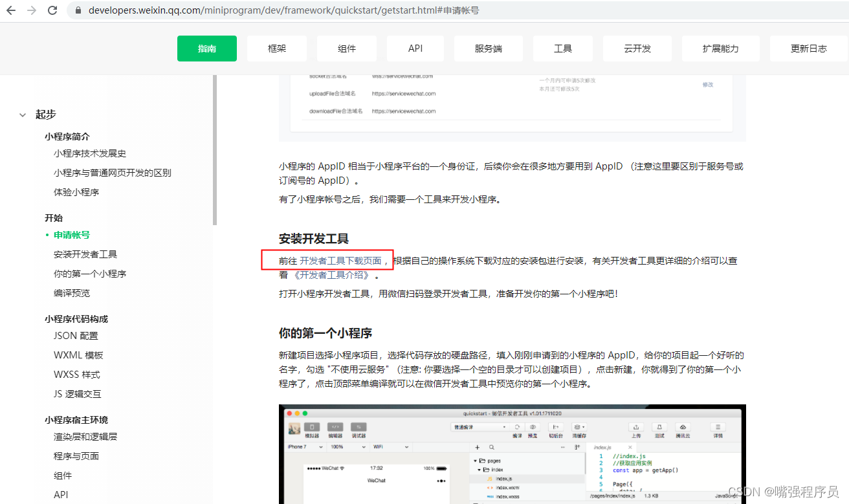Image resolution: width=849 pixels, height=504 pixels.
Task: Click 测试 icon in screenshot
Action: pos(659,427)
